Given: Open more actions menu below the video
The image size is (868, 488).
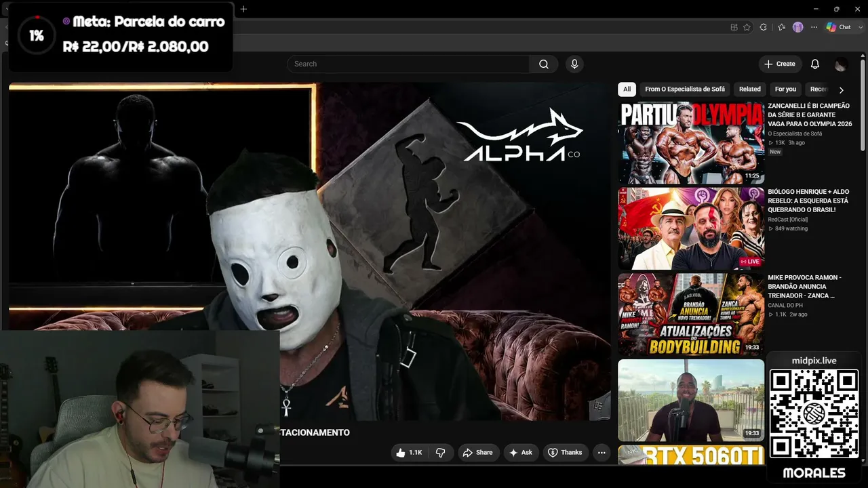Looking at the screenshot, I should 601,452.
